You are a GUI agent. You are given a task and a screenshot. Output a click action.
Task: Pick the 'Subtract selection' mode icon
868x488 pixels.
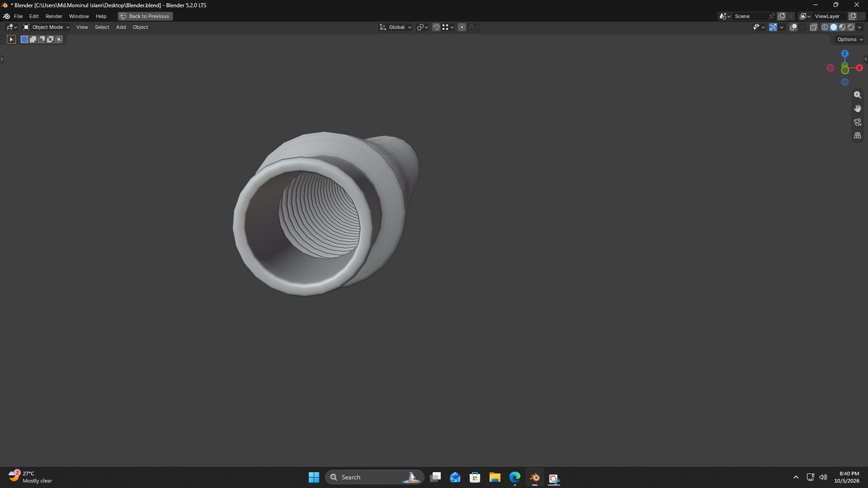pos(42,39)
